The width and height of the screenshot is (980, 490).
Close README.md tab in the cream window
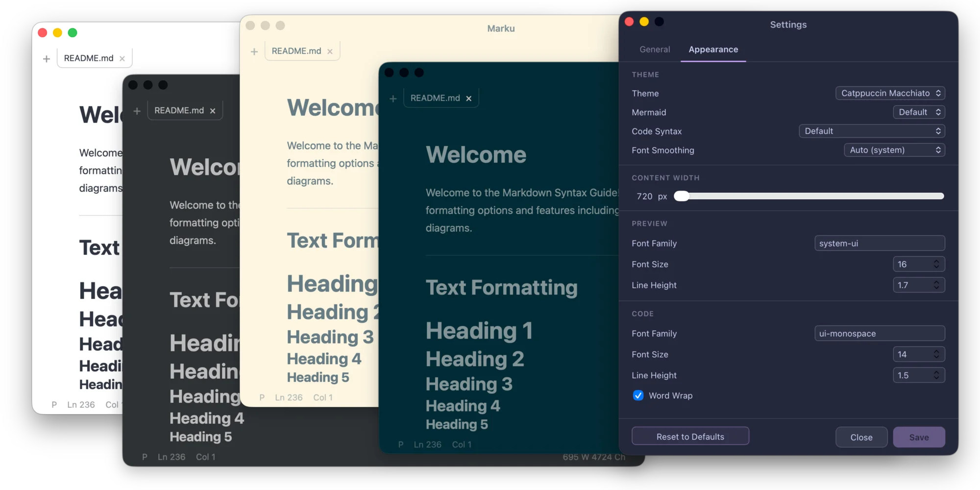pos(330,51)
